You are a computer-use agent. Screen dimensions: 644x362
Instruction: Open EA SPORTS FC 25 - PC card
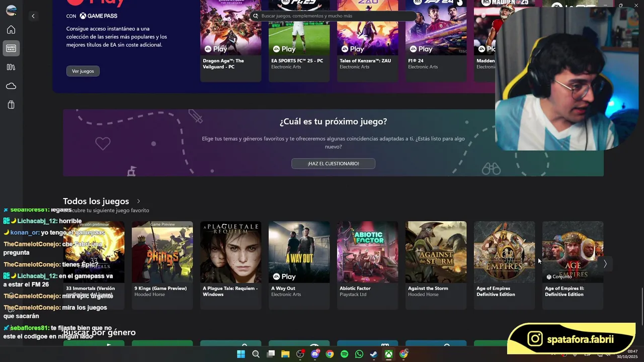click(299, 41)
